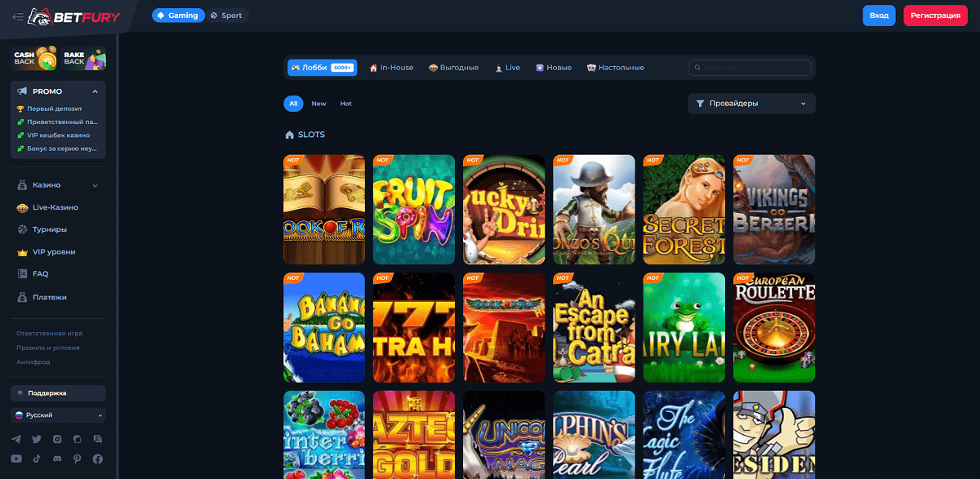Open the VIP кешбек казино link
The height and width of the screenshot is (479, 980).
(53, 135)
